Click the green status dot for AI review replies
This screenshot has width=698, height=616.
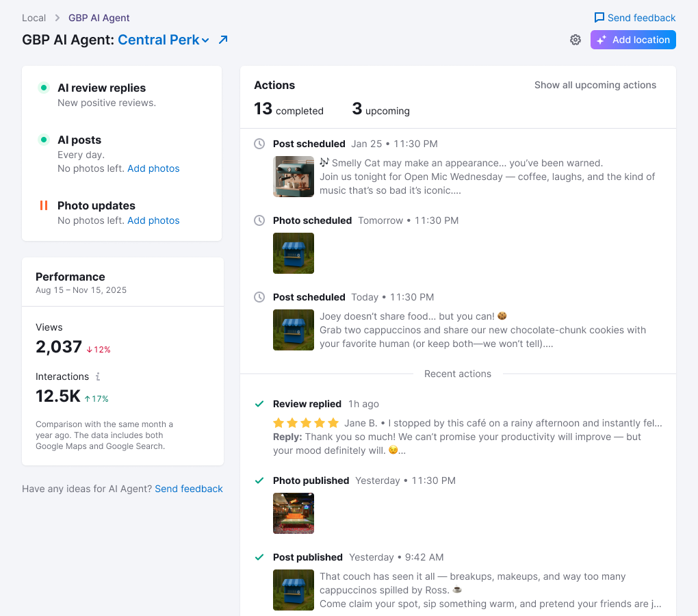pyautogui.click(x=44, y=88)
